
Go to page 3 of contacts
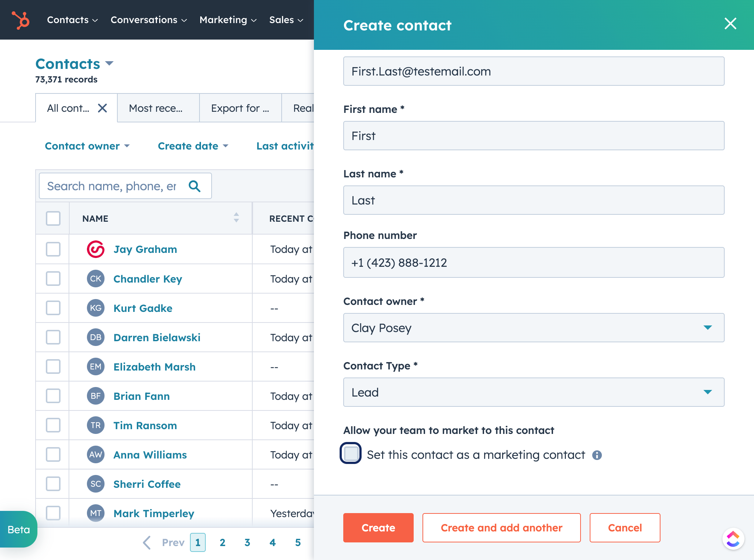coord(247,542)
